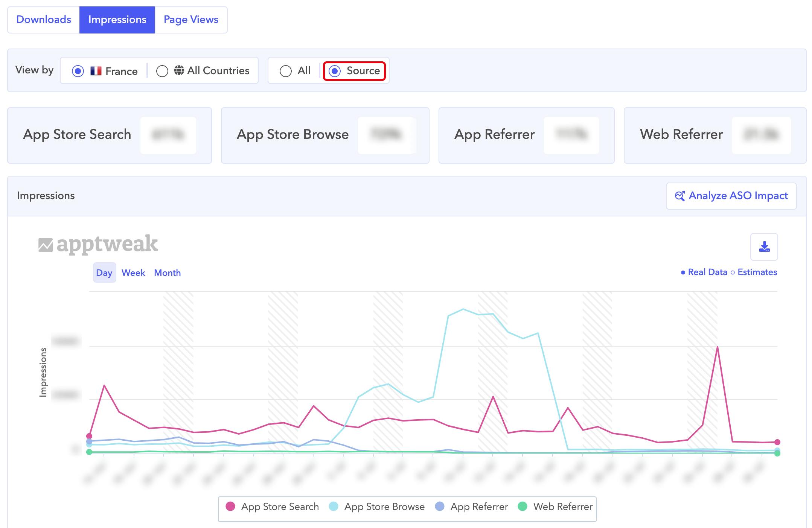Choose the Source radio option
Image resolution: width=812 pixels, height=528 pixels.
[x=335, y=71]
